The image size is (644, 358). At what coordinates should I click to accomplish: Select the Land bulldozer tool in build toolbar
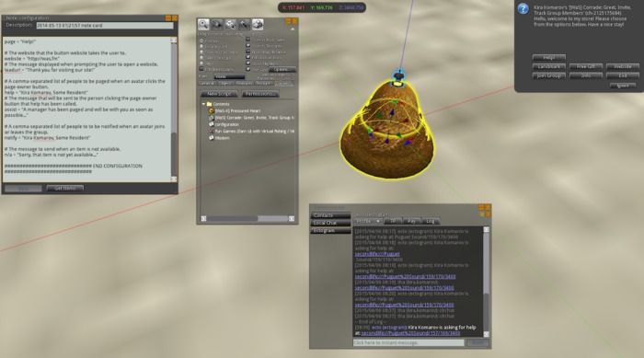tap(258, 24)
